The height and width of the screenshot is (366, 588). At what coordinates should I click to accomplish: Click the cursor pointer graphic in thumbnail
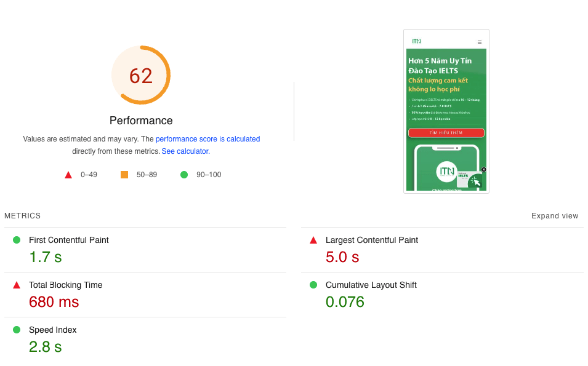click(x=476, y=181)
